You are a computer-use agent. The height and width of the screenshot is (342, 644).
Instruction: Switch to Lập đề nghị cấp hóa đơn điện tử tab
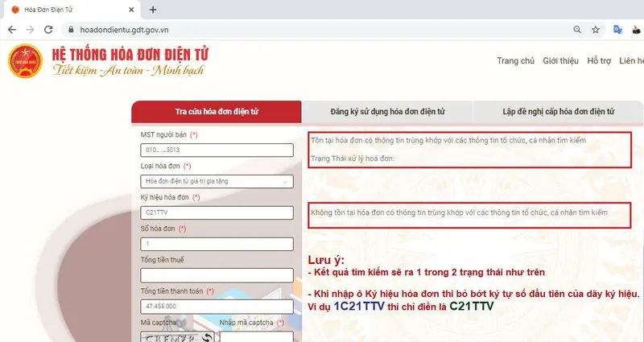click(558, 112)
